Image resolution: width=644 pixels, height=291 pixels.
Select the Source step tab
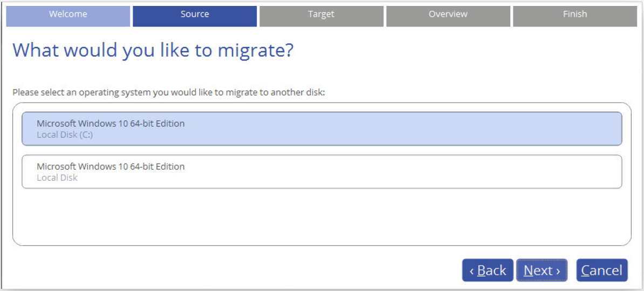195,15
